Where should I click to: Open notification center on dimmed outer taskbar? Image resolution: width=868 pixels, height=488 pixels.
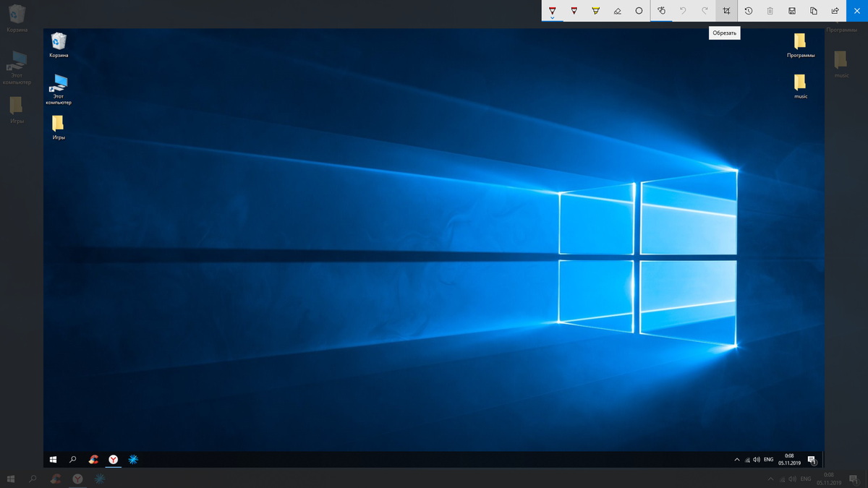854,479
